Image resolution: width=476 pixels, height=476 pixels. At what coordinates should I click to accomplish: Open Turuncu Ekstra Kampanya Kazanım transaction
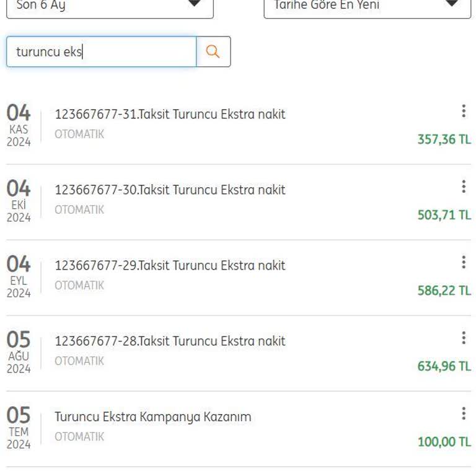[x=152, y=416]
